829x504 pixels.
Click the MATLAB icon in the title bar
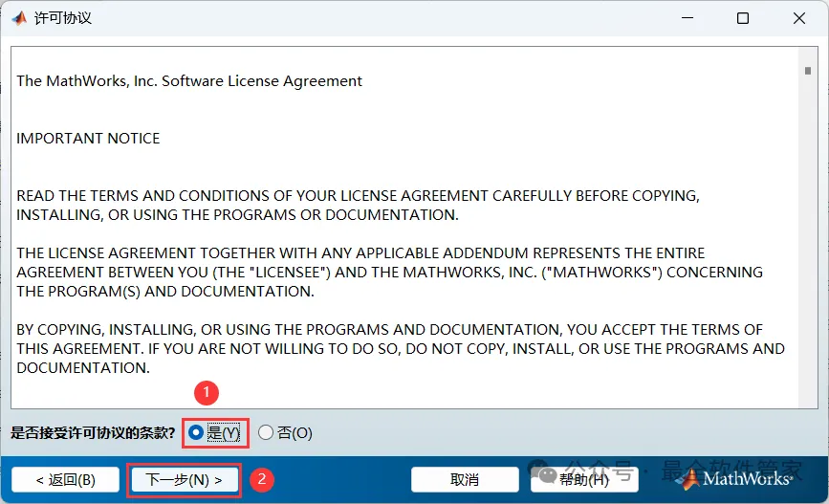pyautogui.click(x=19, y=18)
